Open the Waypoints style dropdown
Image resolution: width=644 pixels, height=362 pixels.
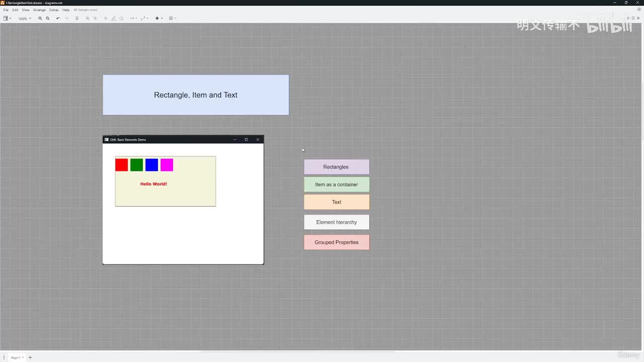(x=144, y=19)
